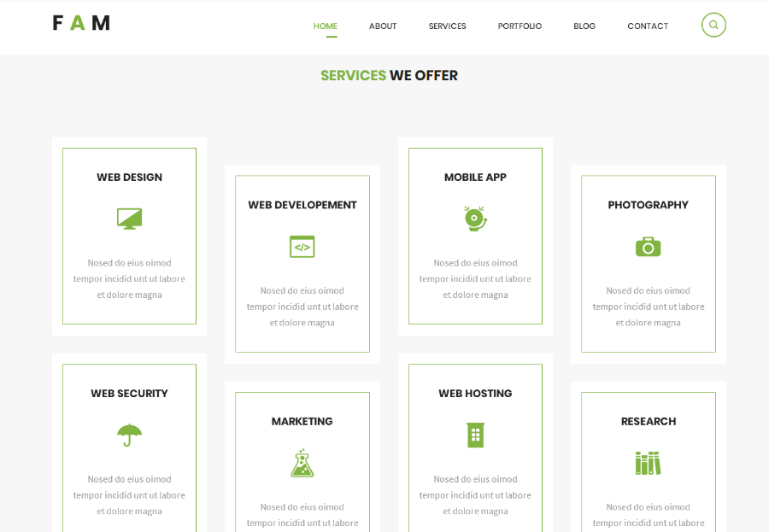
Task: Open the Services menu item
Action: click(447, 26)
